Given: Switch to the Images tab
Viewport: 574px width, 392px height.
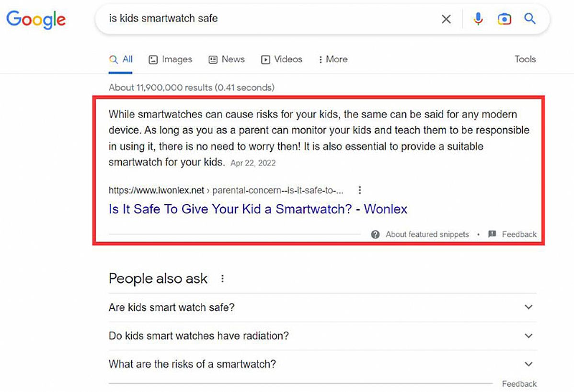Looking at the screenshot, I should point(170,59).
